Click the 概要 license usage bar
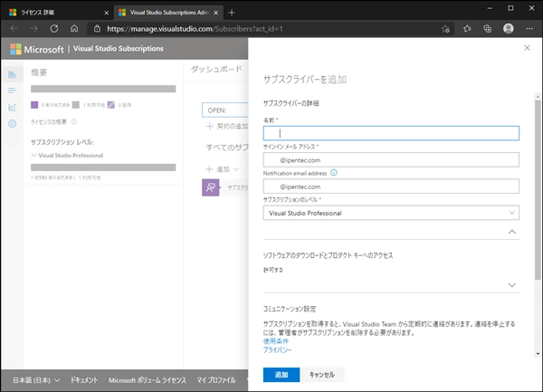Screen dimensions: 543x392 coord(103,89)
